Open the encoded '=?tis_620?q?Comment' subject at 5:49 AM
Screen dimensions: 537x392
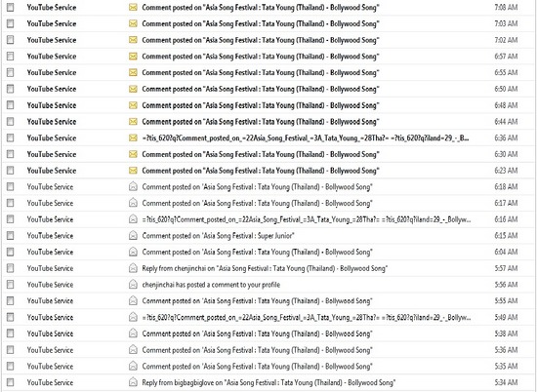[x=307, y=318]
